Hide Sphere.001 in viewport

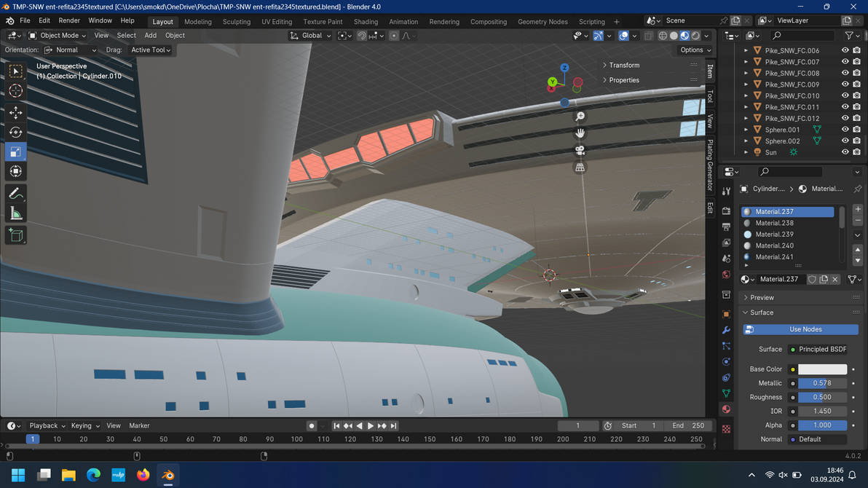point(845,130)
